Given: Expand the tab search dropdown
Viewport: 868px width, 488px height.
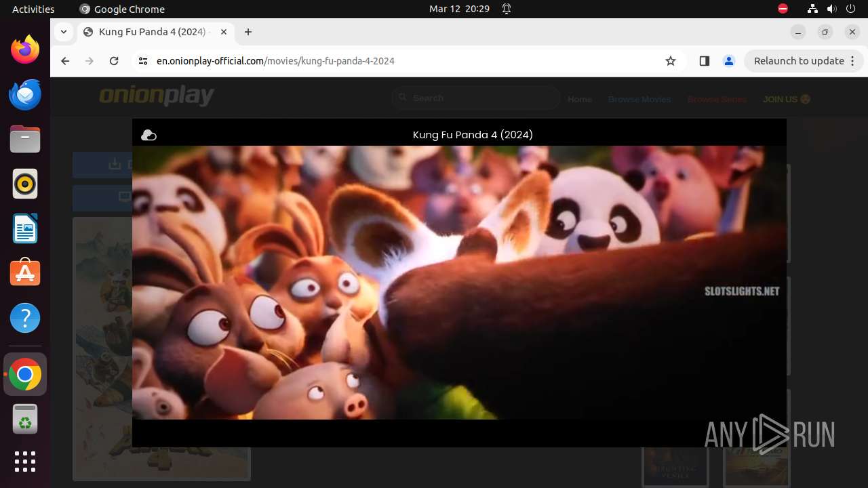Looking at the screenshot, I should [x=63, y=32].
